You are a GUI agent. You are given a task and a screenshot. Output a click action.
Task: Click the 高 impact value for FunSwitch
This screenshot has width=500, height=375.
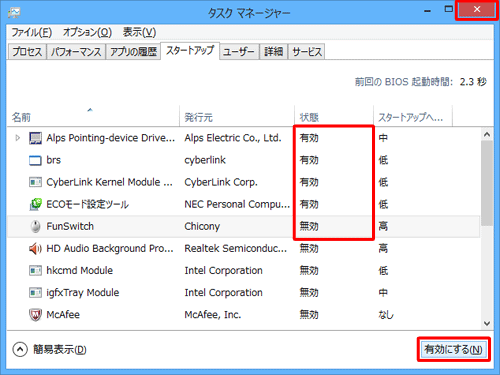[x=383, y=226]
